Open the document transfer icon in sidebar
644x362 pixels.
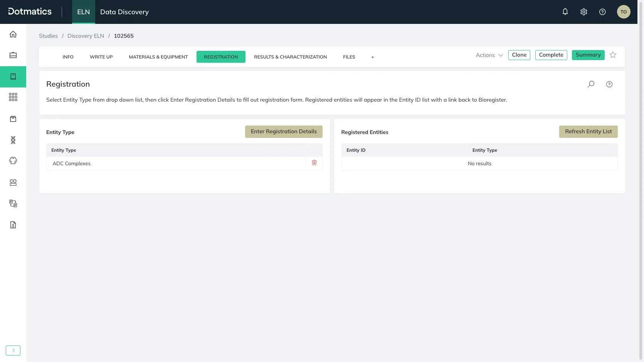(x=13, y=203)
